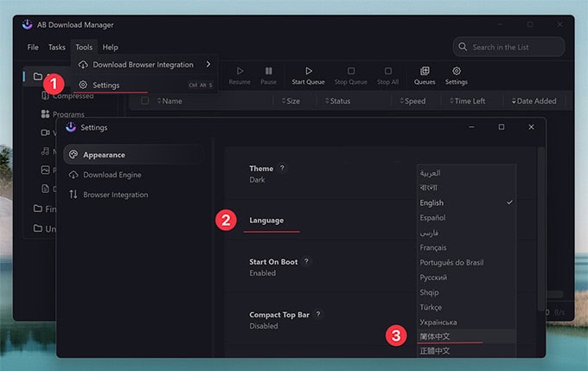Click the Compressed category icon
This screenshot has width=588, height=371.
[x=45, y=96]
